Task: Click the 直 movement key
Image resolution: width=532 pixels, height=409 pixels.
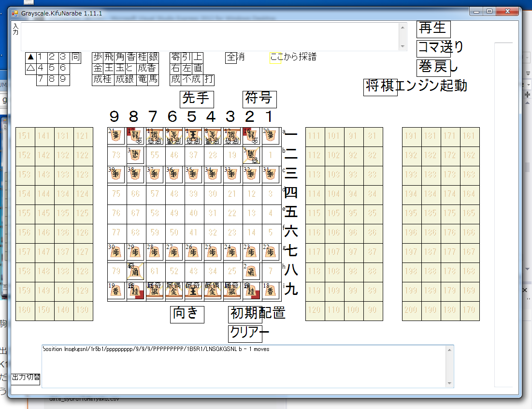Action: pyautogui.click(x=198, y=69)
